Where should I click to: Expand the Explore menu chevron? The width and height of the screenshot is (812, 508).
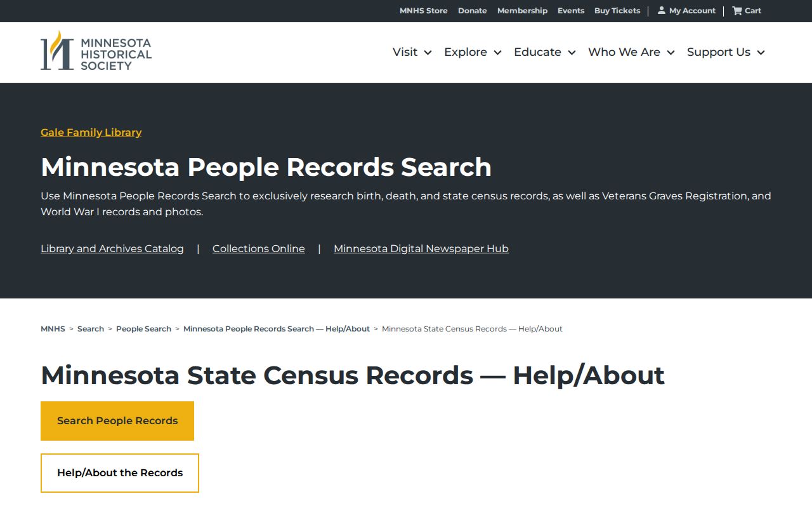tap(498, 53)
